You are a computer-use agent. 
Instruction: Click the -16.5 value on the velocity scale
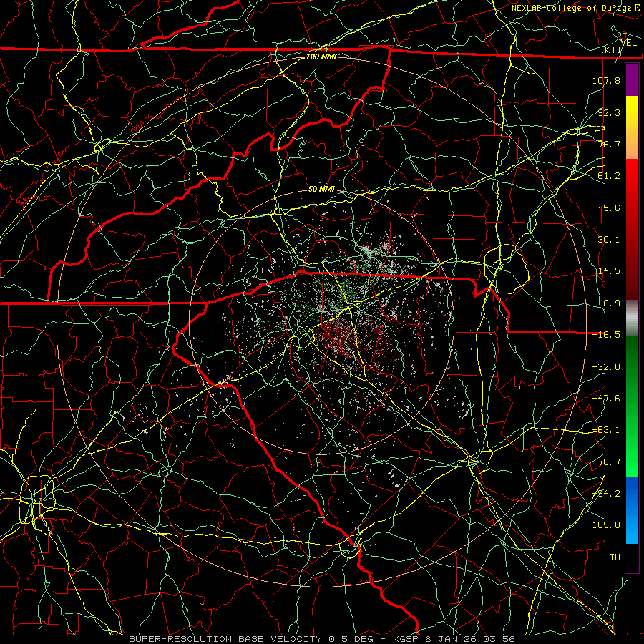tap(606, 334)
